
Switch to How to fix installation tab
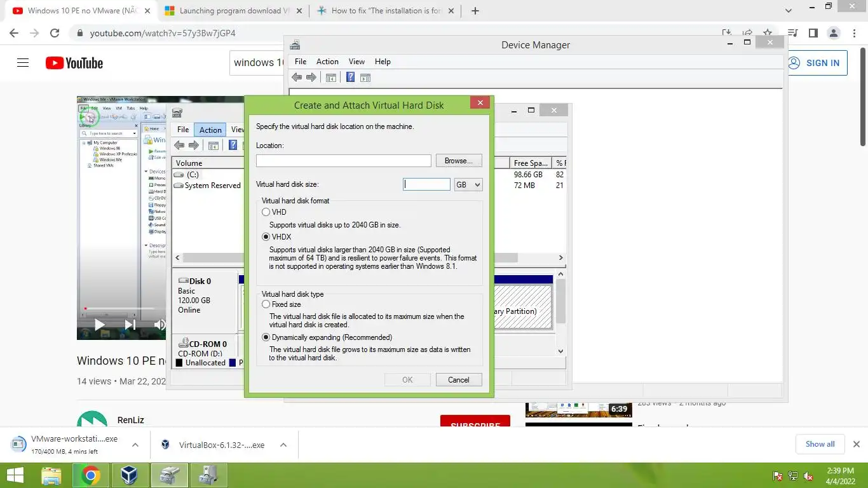coord(386,11)
